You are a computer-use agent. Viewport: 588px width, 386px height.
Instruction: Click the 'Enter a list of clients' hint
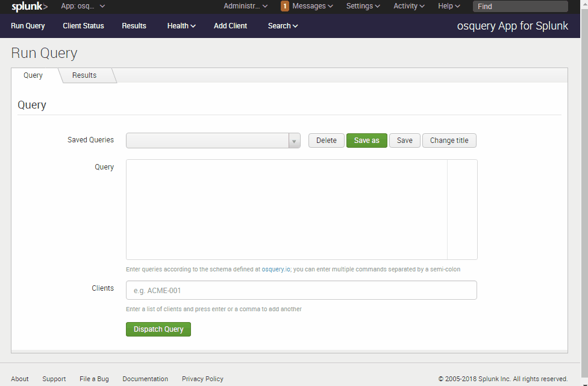[214, 309]
